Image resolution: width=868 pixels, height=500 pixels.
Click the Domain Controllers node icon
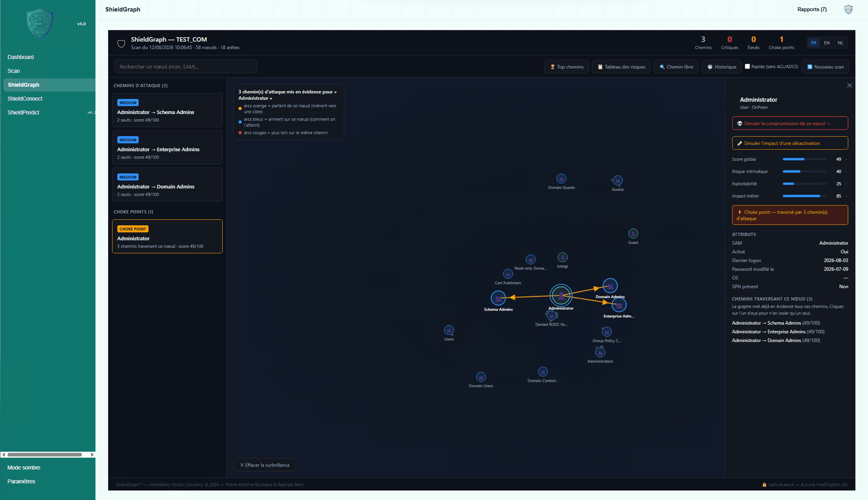[x=543, y=372]
